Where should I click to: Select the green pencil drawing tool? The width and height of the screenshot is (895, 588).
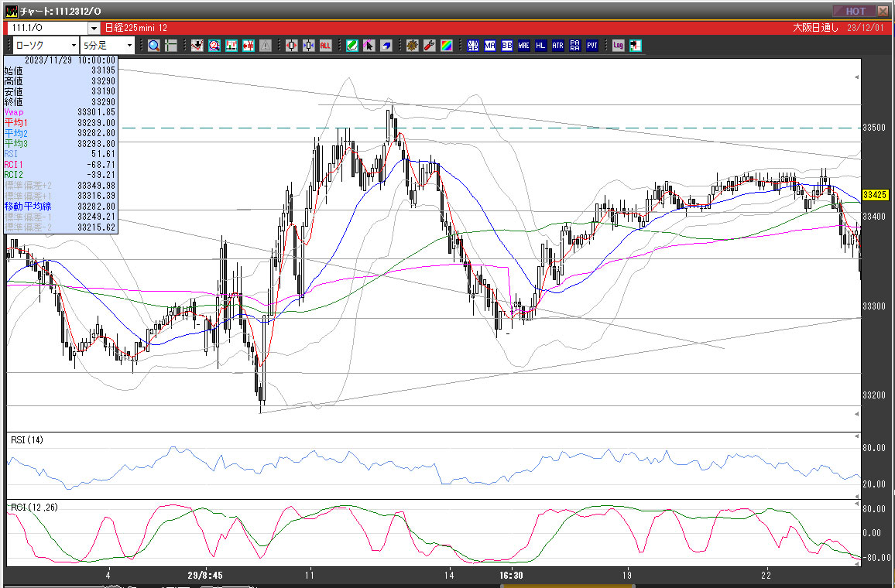click(x=352, y=46)
